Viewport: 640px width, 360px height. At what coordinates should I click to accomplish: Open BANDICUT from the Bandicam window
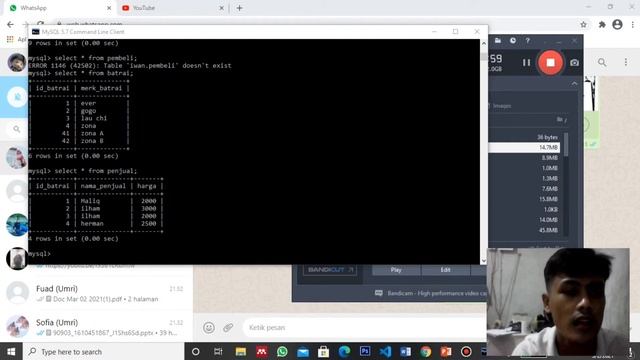(330, 270)
